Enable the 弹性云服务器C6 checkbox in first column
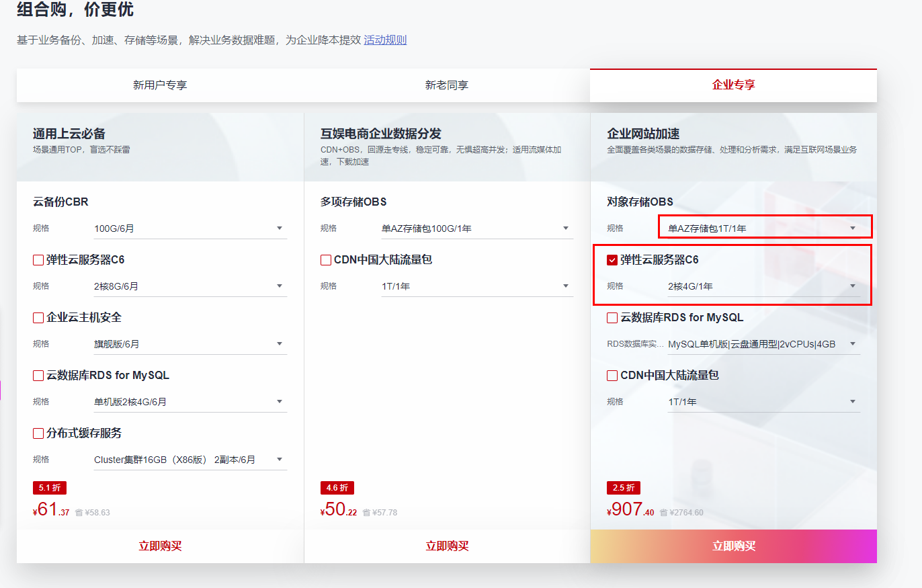Viewport: 922px width, 588px height. tap(38, 259)
